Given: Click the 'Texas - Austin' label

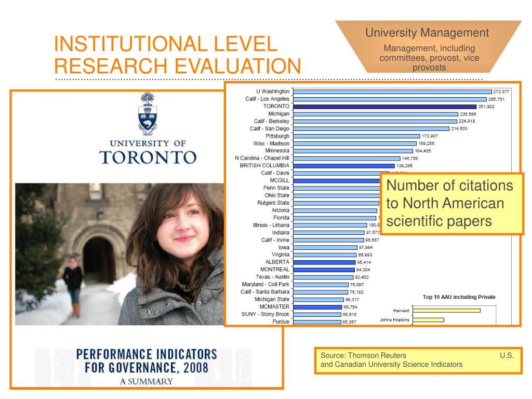Looking at the screenshot, I should click(272, 277).
